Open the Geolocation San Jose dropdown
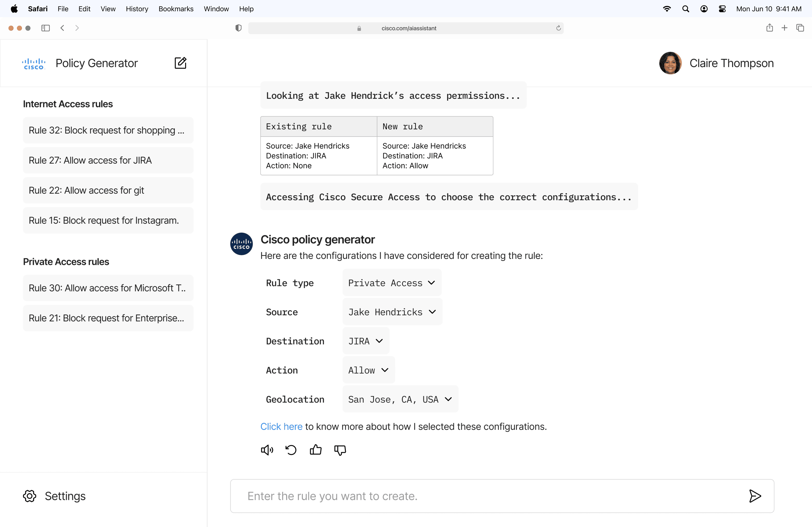Image resolution: width=812 pixels, height=527 pixels. pyautogui.click(x=400, y=399)
